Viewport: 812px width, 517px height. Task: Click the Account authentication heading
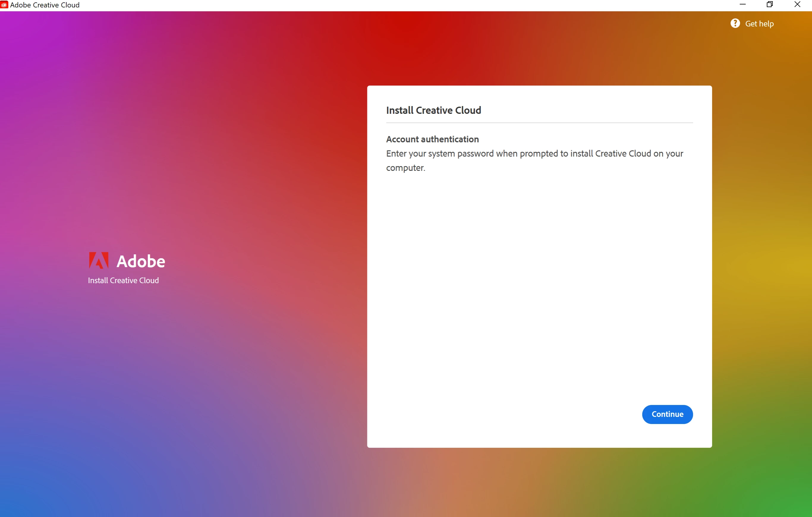432,139
